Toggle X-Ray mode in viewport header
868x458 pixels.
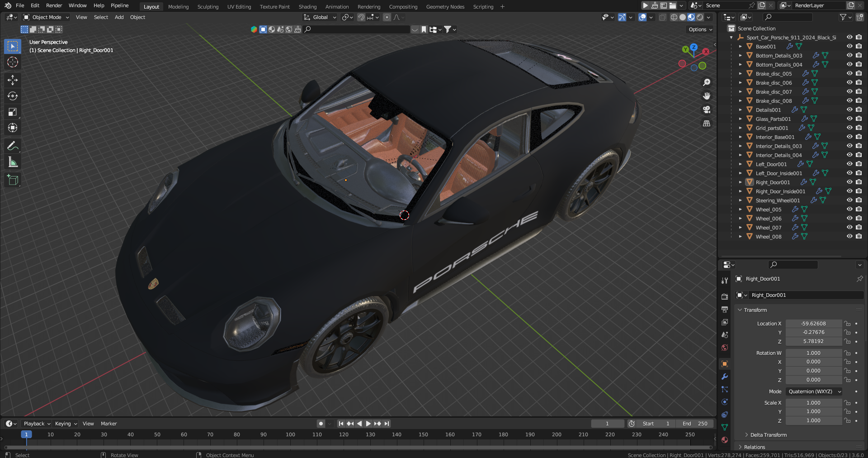pos(662,17)
